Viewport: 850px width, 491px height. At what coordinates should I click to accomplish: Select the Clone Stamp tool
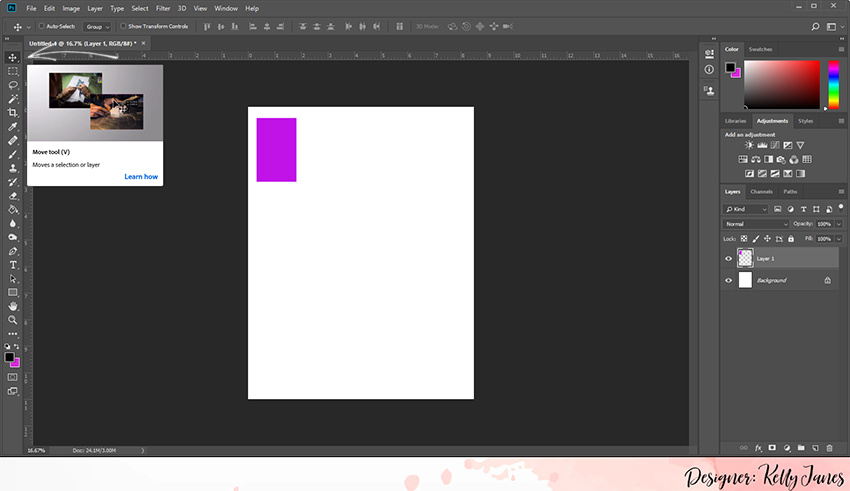pyautogui.click(x=12, y=169)
